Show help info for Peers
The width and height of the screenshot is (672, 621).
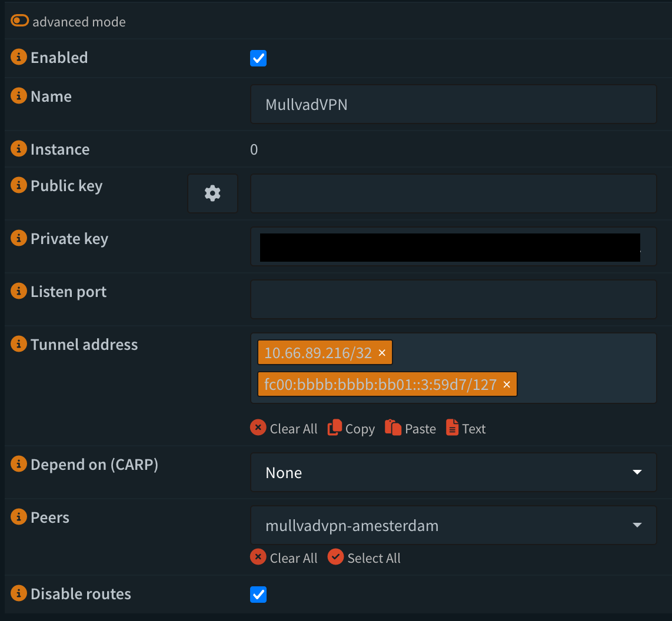click(18, 517)
